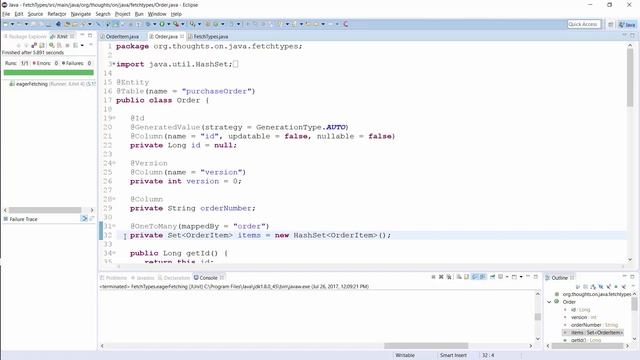Maximize the JUnit view panel
Image resolution: width=640 pixels, height=360 pixels.
(x=90, y=35)
